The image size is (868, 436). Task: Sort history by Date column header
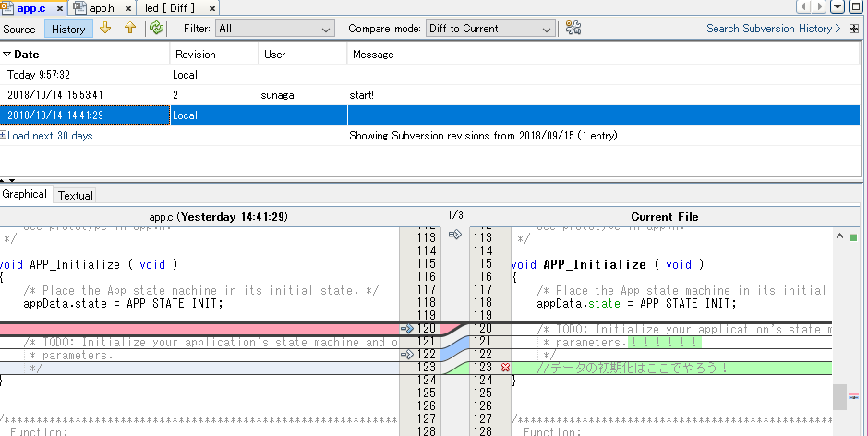point(26,54)
